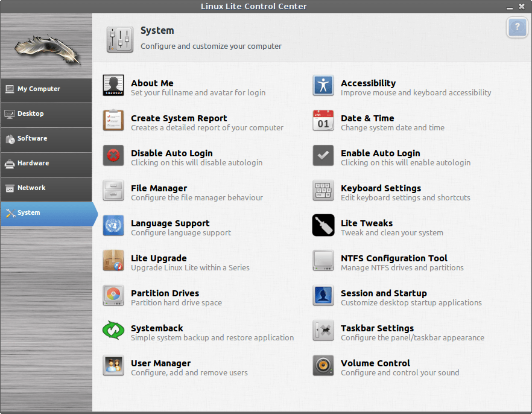Click the Enable Auto Login checkmark icon
Image resolution: width=532 pixels, height=414 pixels.
(323, 156)
